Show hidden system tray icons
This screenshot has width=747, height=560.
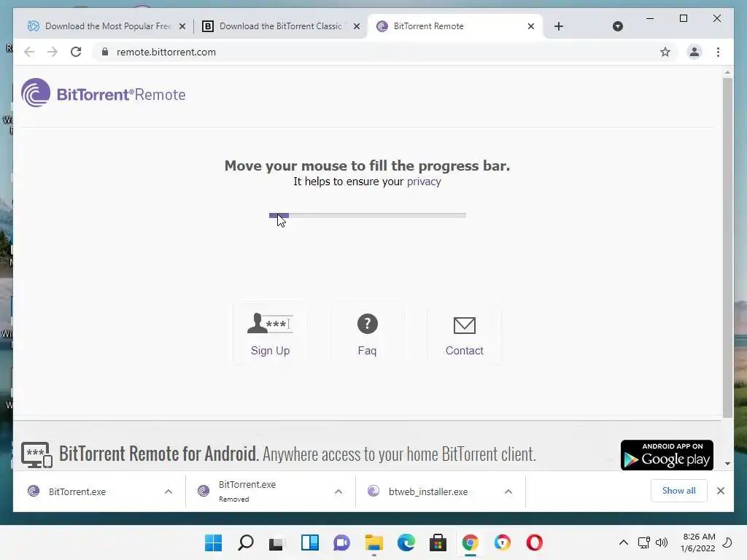pyautogui.click(x=623, y=542)
